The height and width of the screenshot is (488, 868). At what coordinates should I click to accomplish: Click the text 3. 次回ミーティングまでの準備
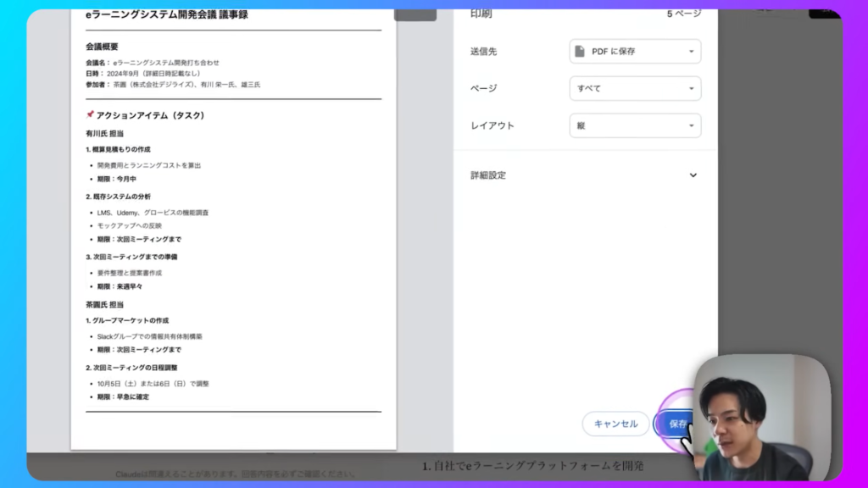131,257
